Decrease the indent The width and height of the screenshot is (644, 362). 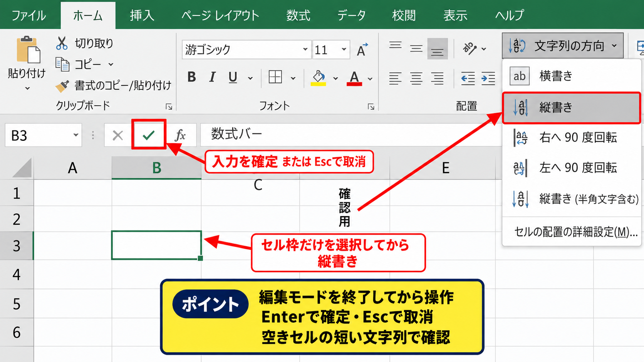coord(468,79)
